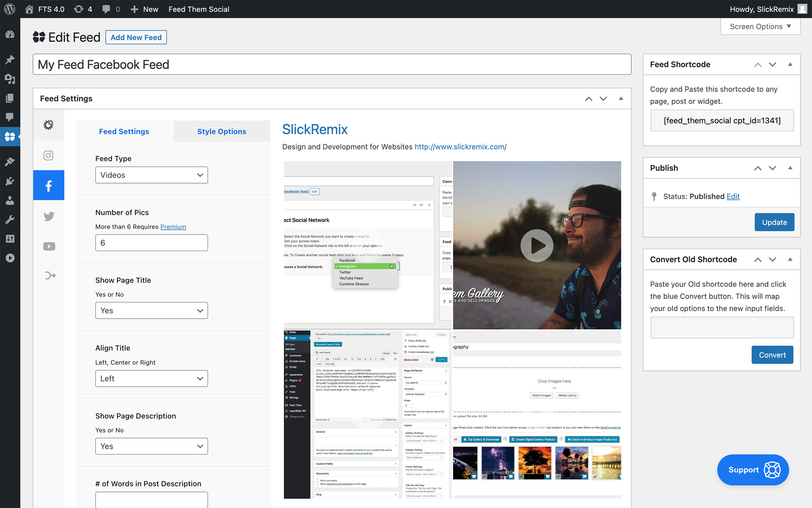812x508 pixels.
Task: Move Publish panel down
Action: click(772, 168)
